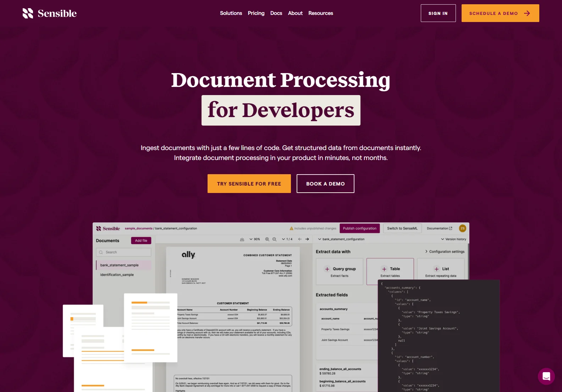Expand Configuration settings
Image resolution: width=562 pixels, height=392 pixels.
[445, 252]
